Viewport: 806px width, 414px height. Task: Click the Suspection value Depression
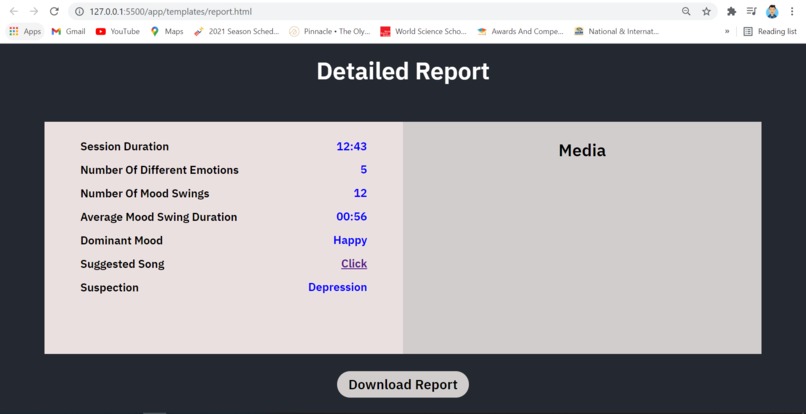pos(338,287)
